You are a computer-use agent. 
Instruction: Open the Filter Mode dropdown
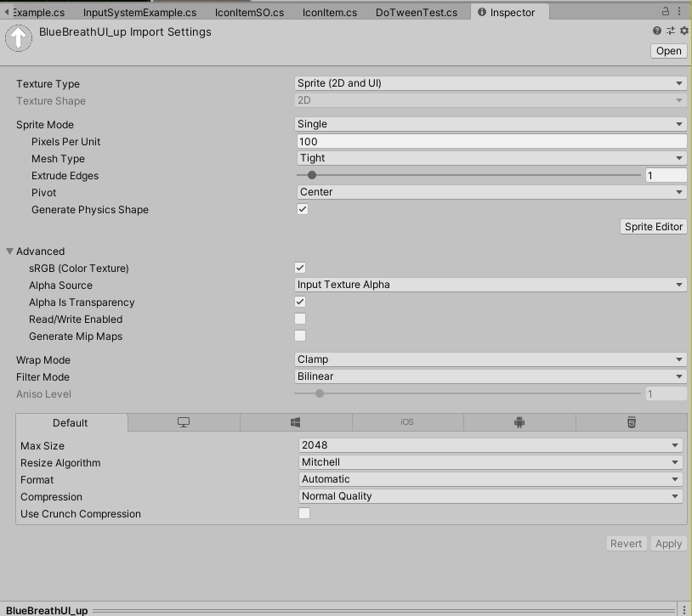point(490,376)
